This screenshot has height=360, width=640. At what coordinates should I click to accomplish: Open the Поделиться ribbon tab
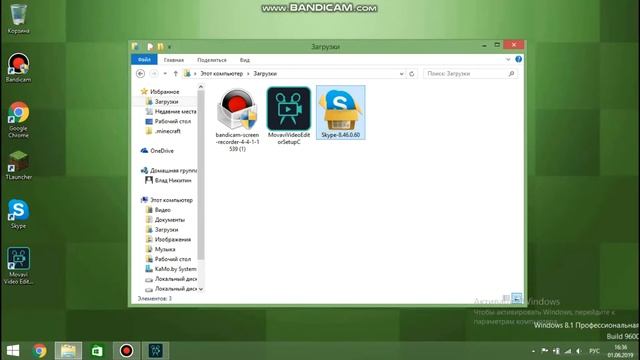(211, 60)
